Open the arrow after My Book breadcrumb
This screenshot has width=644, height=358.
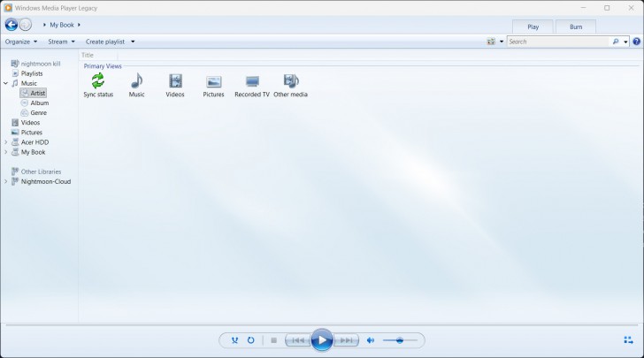(79, 25)
